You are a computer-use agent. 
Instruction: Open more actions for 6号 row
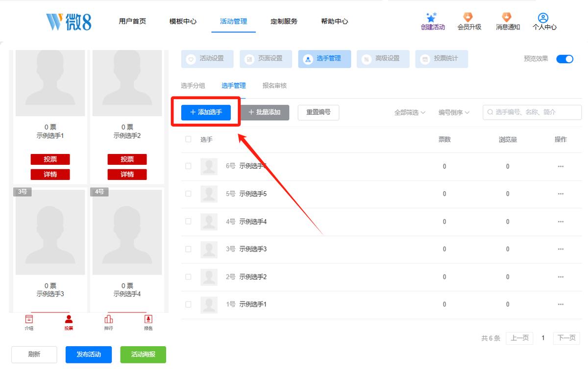pos(561,166)
